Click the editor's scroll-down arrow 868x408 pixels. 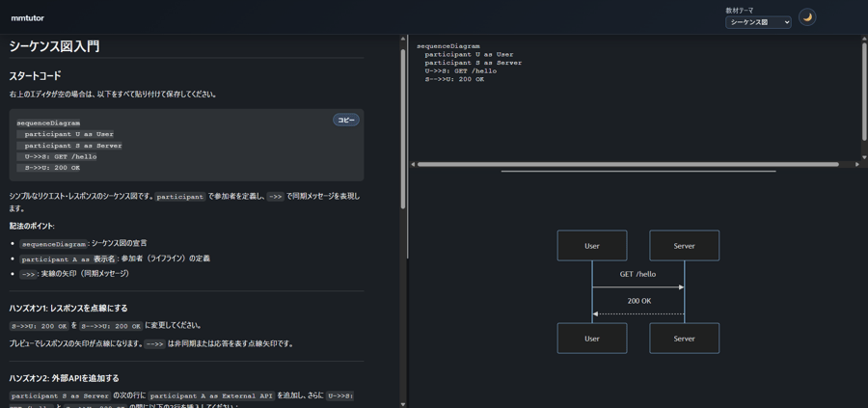pyautogui.click(x=863, y=156)
